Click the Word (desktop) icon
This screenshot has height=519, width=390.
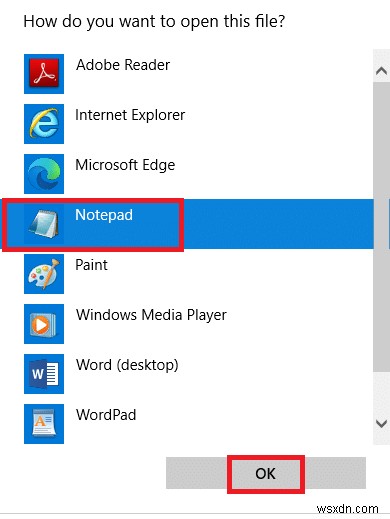(x=44, y=374)
